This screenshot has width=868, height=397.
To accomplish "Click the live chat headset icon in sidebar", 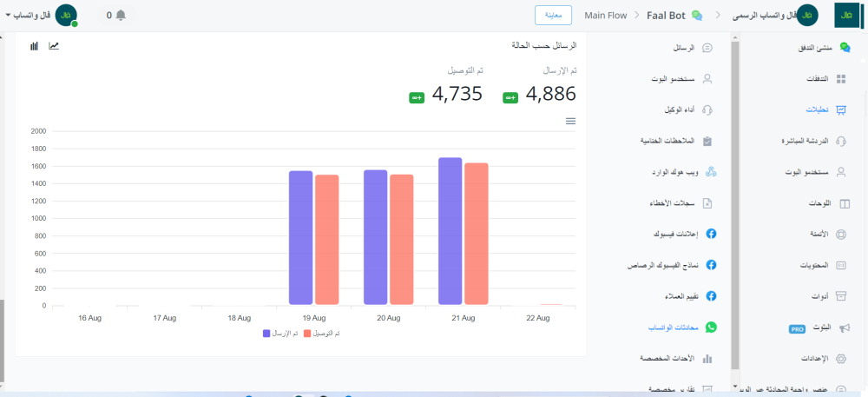I will [840, 141].
